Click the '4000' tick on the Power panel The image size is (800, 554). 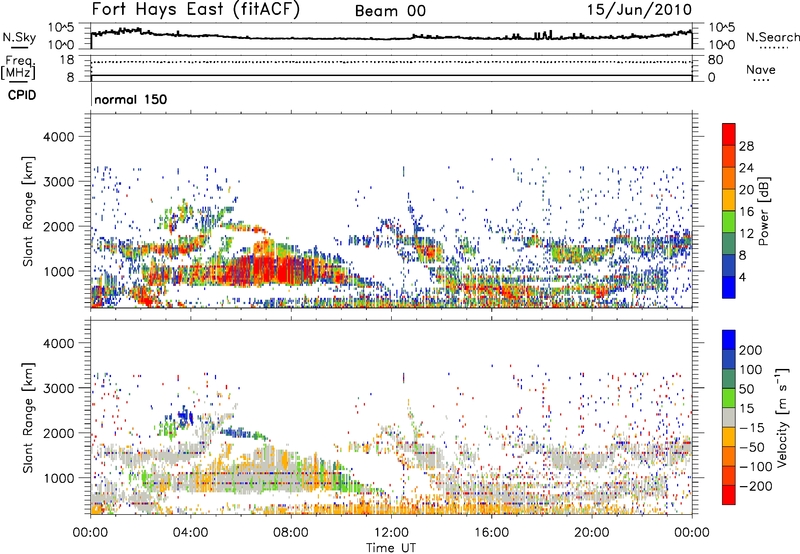[59, 137]
